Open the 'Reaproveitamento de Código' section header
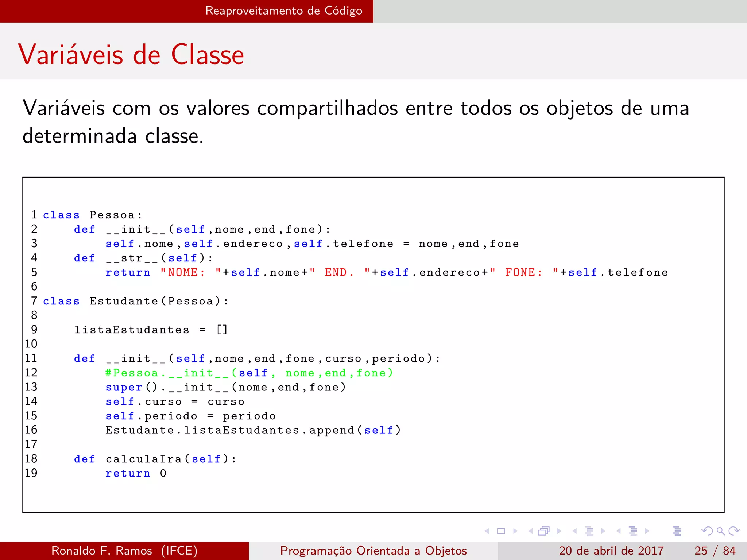Viewport: 747px width, 560px height. (x=284, y=11)
